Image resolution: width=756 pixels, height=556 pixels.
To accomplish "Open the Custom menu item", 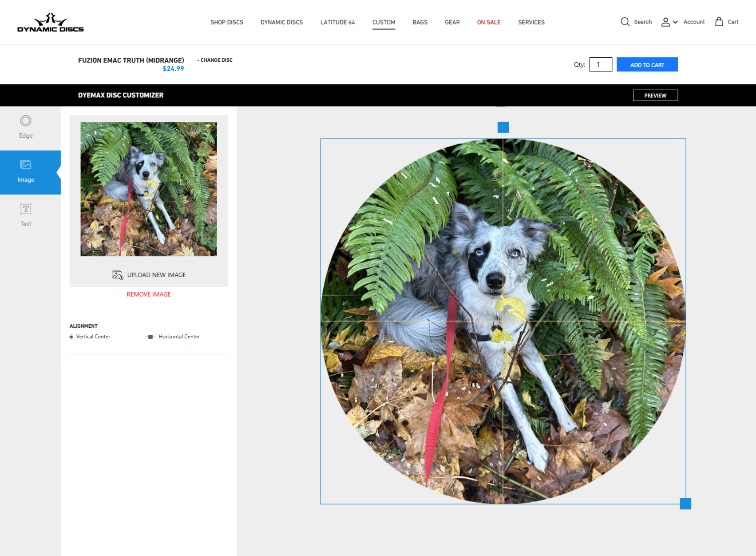I will coord(384,22).
